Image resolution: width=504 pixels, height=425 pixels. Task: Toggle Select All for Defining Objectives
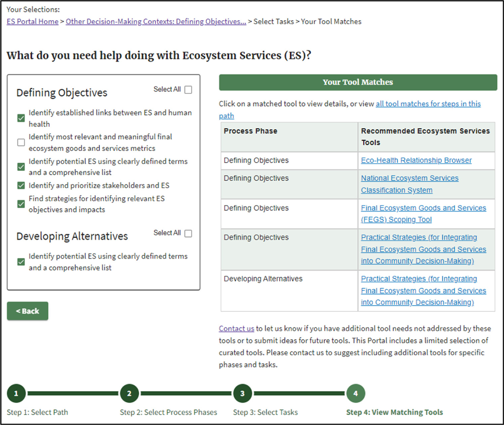(188, 90)
